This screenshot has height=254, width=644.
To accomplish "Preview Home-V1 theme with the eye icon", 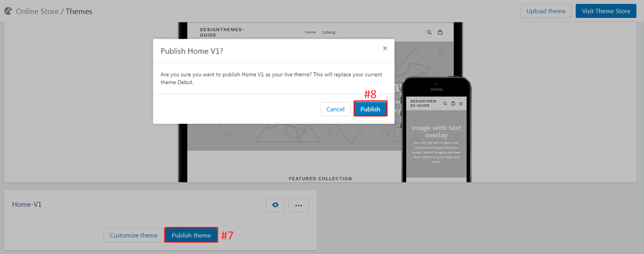I will click(x=275, y=205).
